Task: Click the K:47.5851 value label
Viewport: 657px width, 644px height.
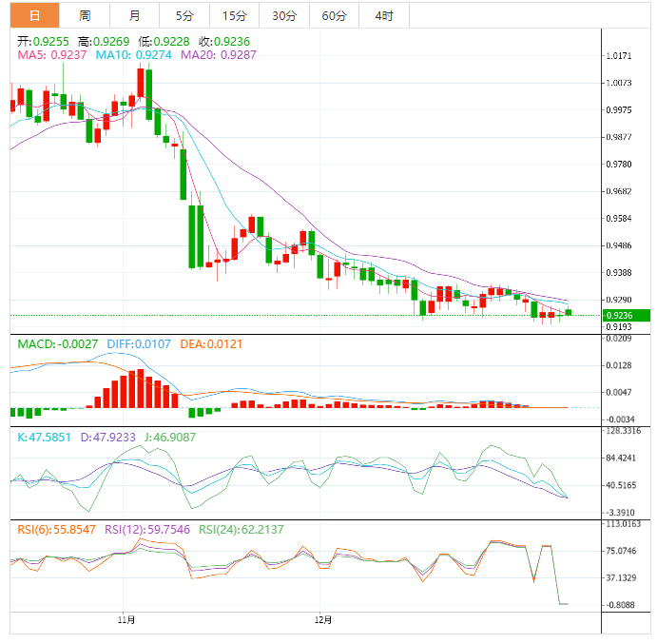Action: pyautogui.click(x=44, y=438)
